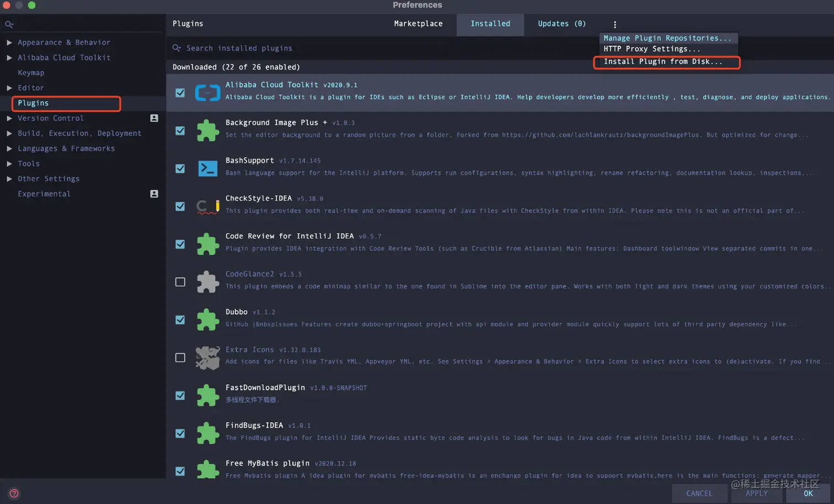Choose HTTP Proxy Settings menu item
Viewport: 834px width, 504px height.
(667, 49)
